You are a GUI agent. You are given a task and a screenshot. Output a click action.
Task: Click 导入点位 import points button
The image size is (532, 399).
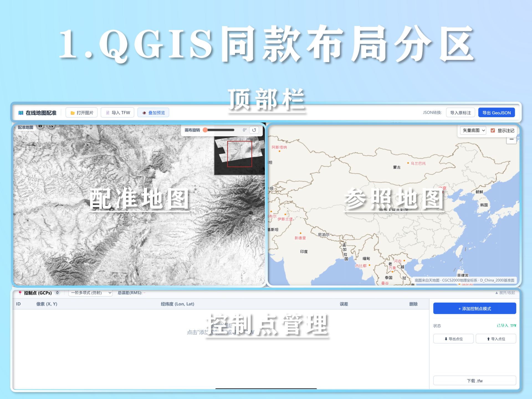tap(496, 339)
